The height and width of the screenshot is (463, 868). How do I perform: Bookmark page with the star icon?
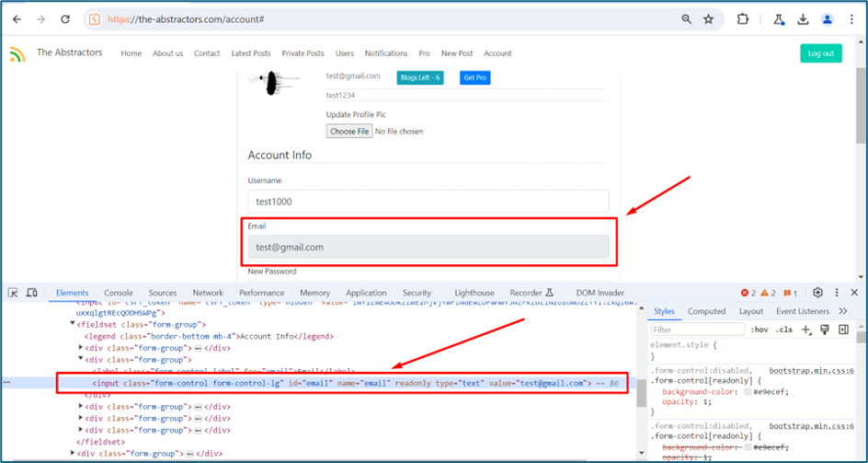[x=709, y=19]
